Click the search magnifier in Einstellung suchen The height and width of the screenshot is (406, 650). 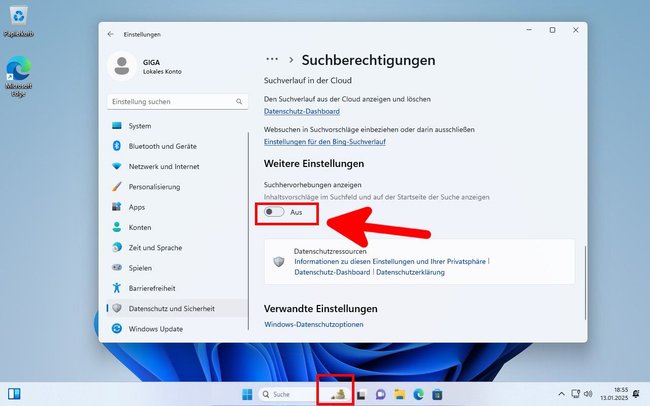239,102
